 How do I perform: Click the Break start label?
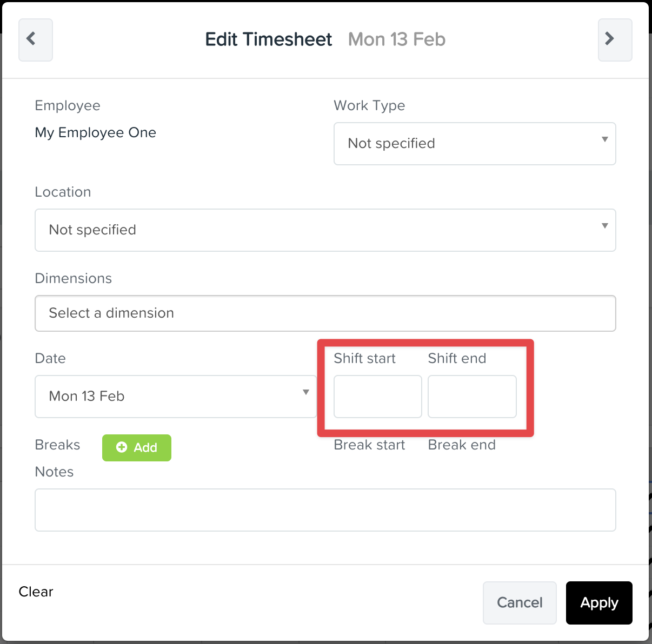[369, 445]
